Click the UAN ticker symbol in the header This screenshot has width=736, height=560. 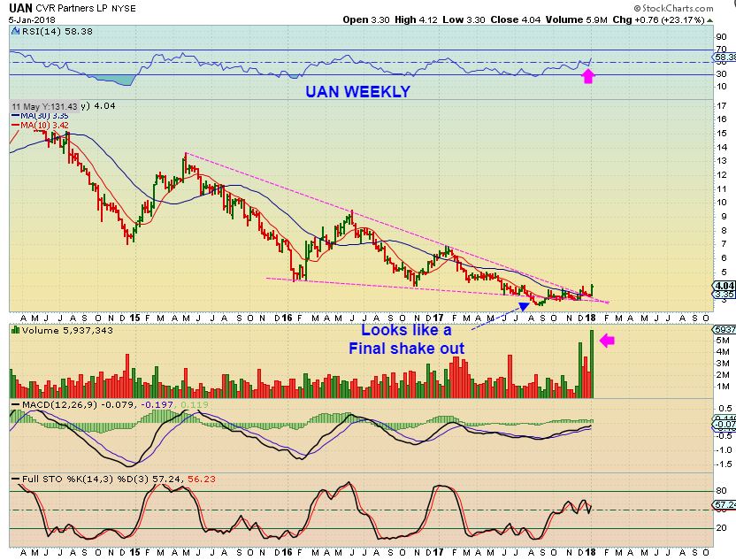20,7
